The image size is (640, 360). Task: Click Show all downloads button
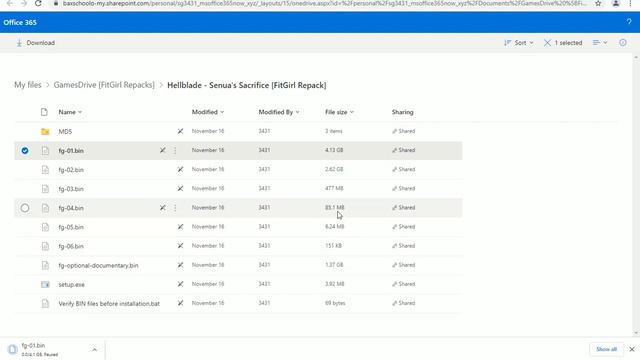pos(606,349)
